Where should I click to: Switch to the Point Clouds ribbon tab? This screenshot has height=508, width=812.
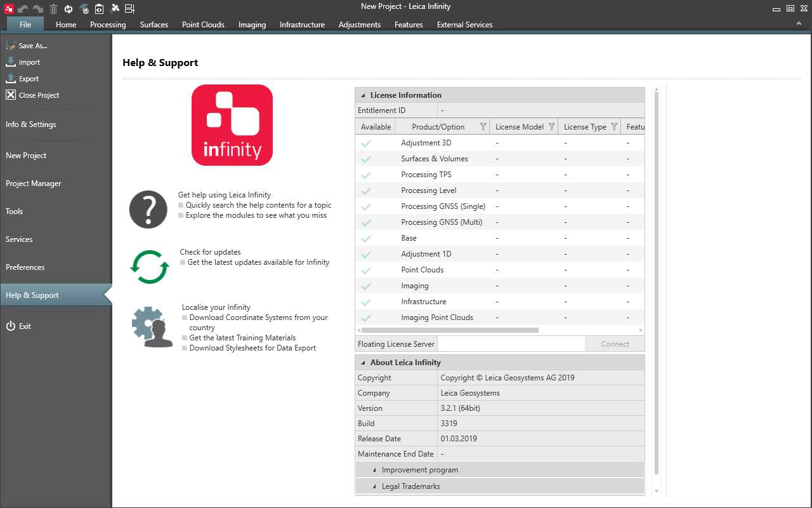pyautogui.click(x=203, y=25)
